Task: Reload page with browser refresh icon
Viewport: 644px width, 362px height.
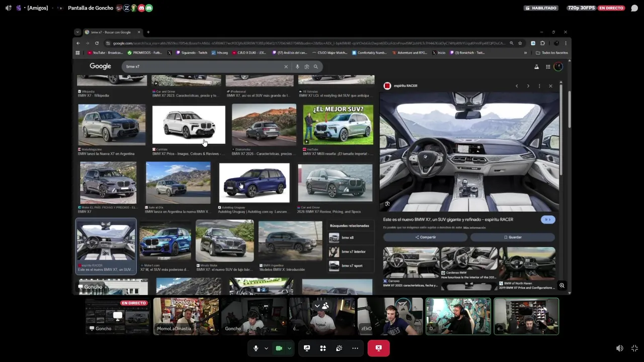Action: coord(97,43)
